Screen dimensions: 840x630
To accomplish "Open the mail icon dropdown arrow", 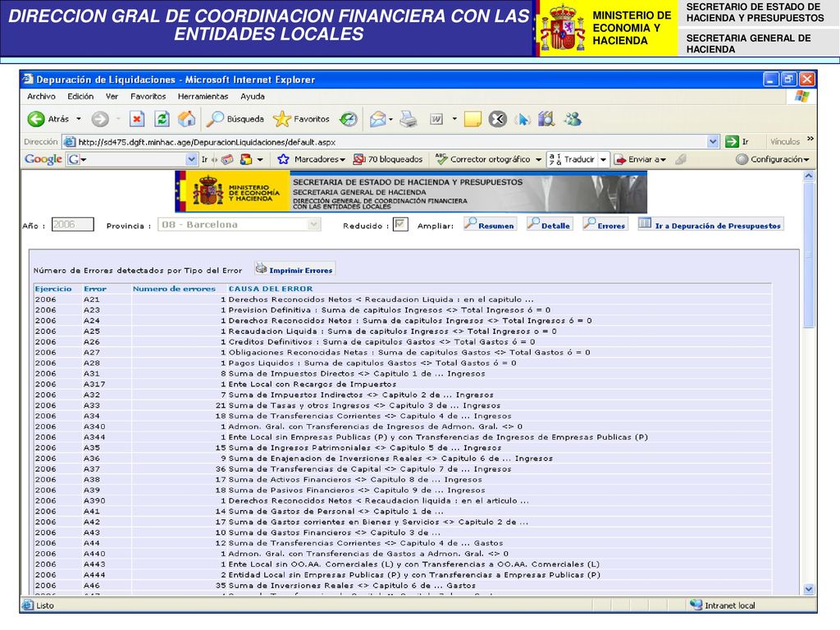I will [x=390, y=120].
